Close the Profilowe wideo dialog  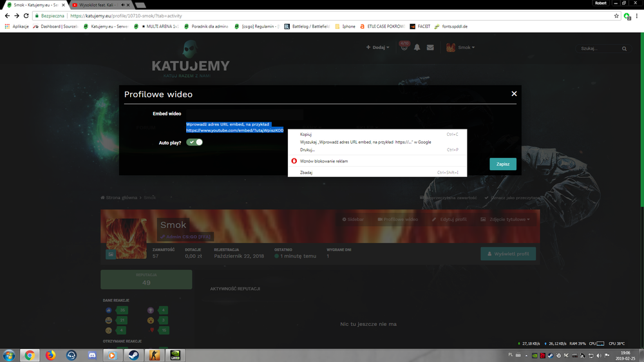point(514,93)
